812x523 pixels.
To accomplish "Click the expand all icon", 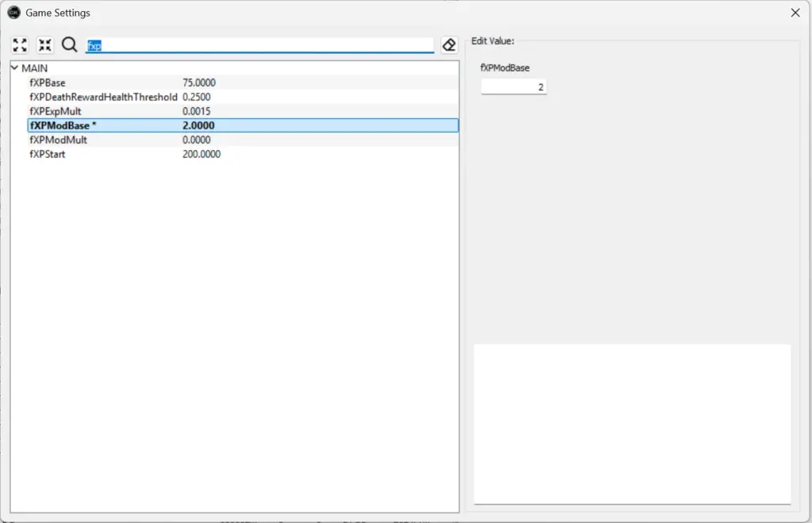I will (x=20, y=45).
